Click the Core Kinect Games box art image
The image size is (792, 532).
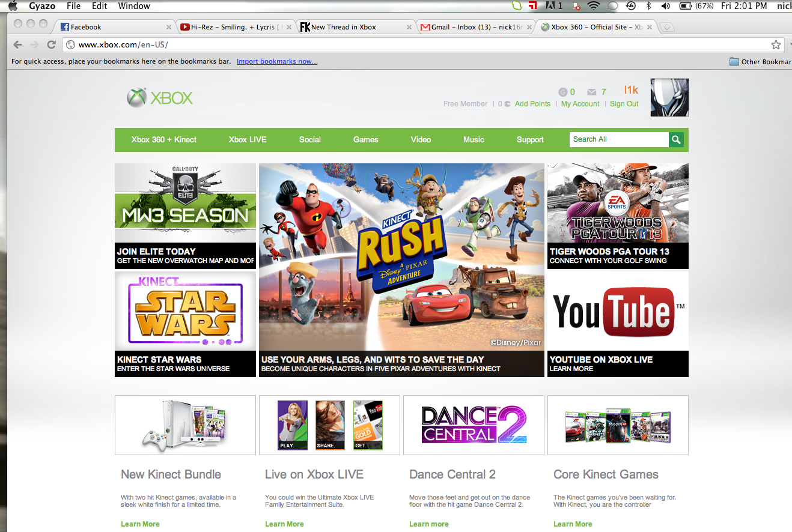618,425
